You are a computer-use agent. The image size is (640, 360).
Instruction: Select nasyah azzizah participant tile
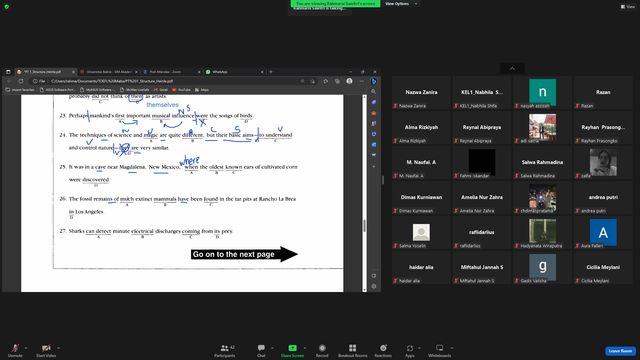tap(542, 93)
